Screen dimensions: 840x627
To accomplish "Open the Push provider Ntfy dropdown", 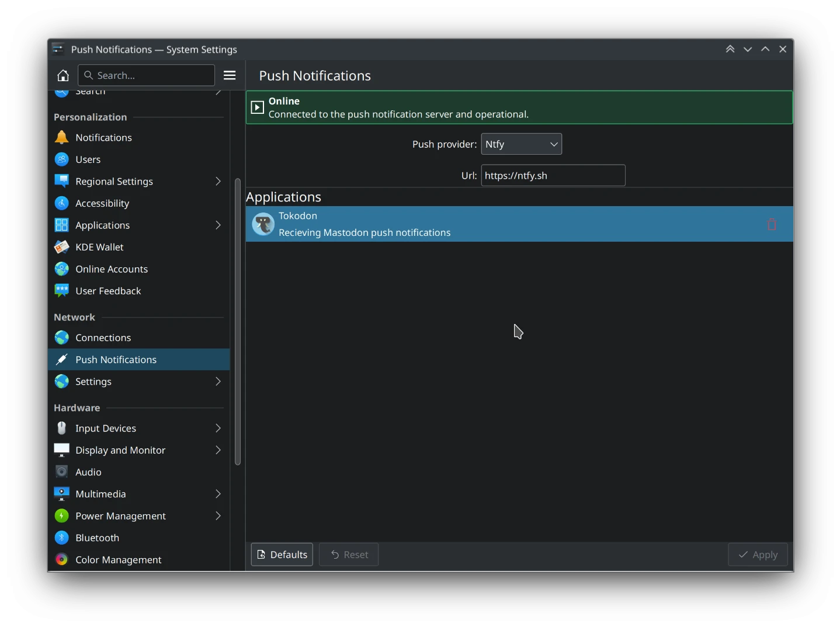I will (x=521, y=144).
